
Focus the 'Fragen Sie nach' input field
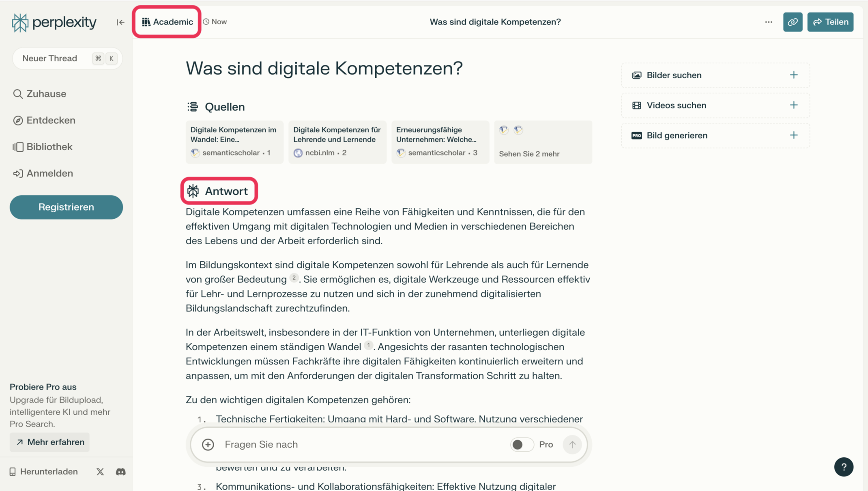363,445
